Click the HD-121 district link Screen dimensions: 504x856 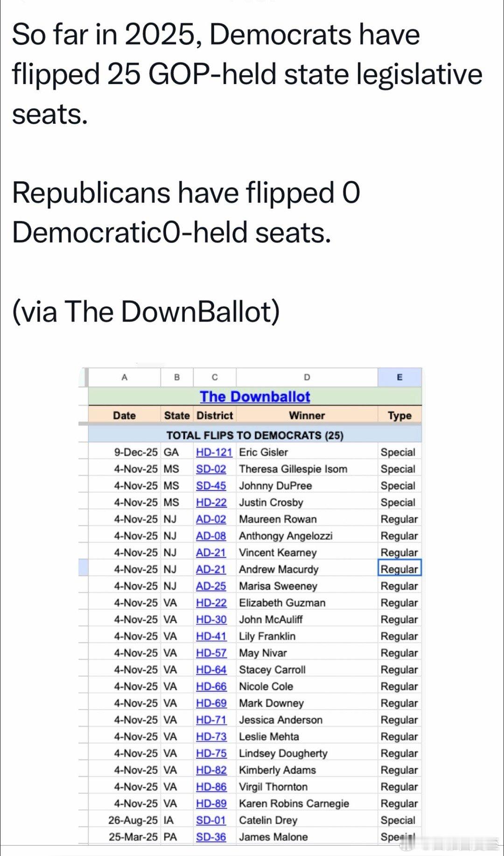point(214,452)
